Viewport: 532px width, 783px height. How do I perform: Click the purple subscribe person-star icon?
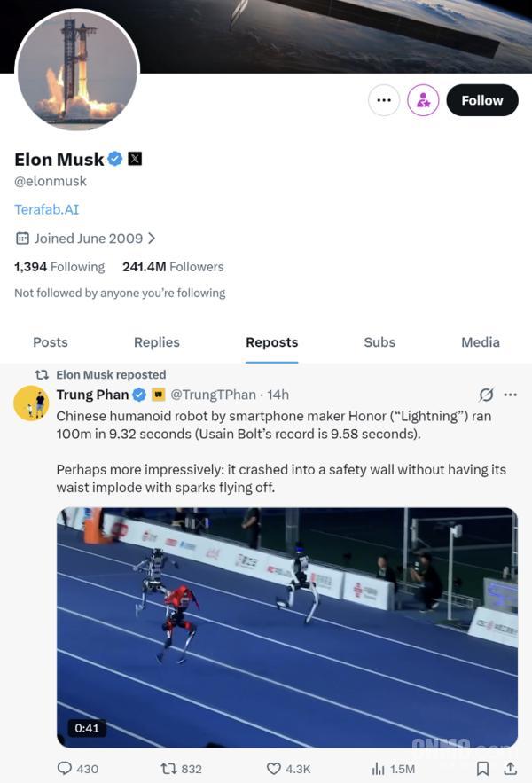pyautogui.click(x=423, y=100)
